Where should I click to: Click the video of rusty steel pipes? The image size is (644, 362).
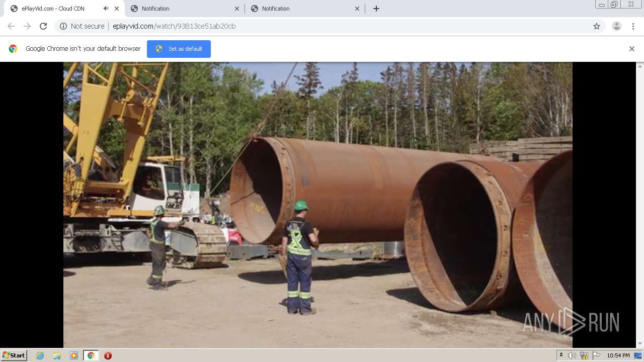click(x=317, y=205)
